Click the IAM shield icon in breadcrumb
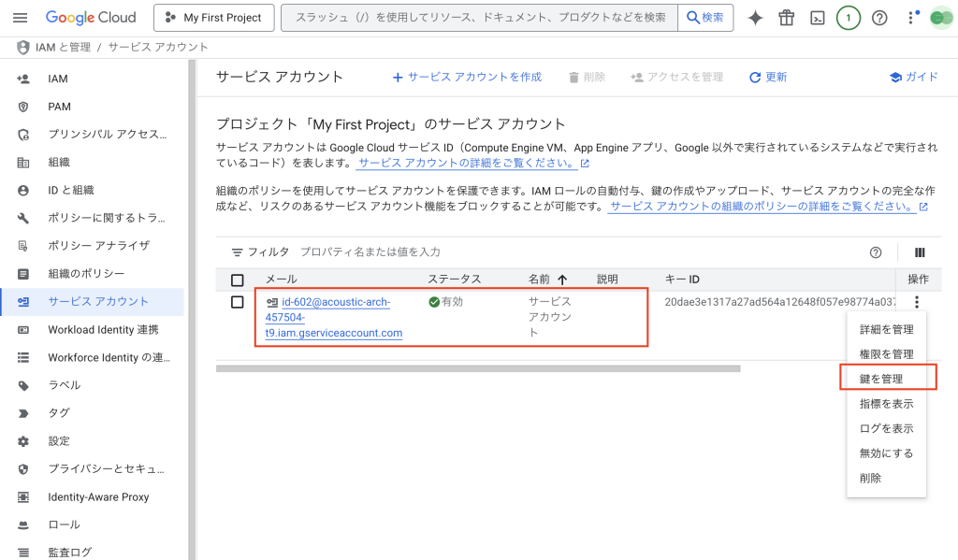 22,47
